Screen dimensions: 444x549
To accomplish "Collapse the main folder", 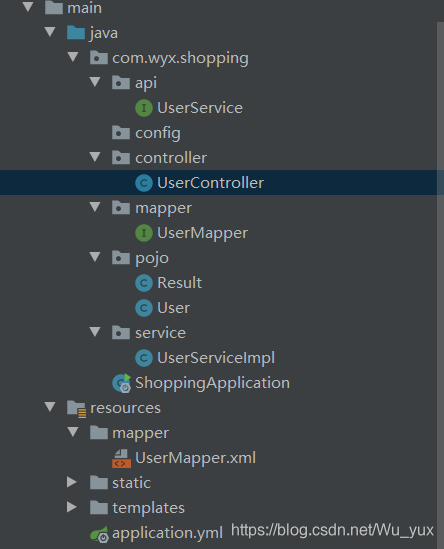I will pyautogui.click(x=28, y=7).
